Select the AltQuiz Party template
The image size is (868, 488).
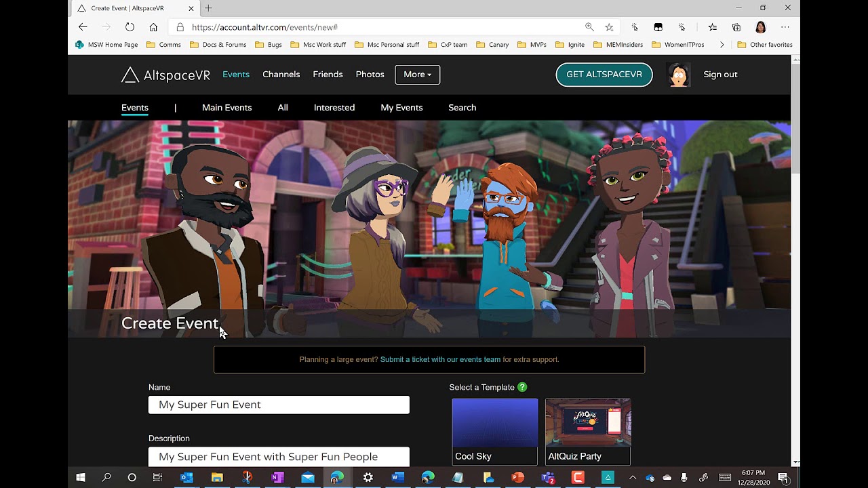click(588, 432)
